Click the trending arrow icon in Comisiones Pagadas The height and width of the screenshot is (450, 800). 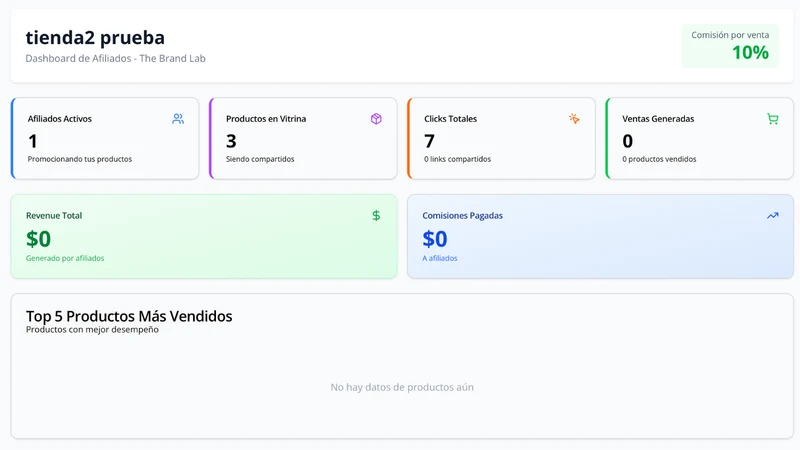point(772,216)
